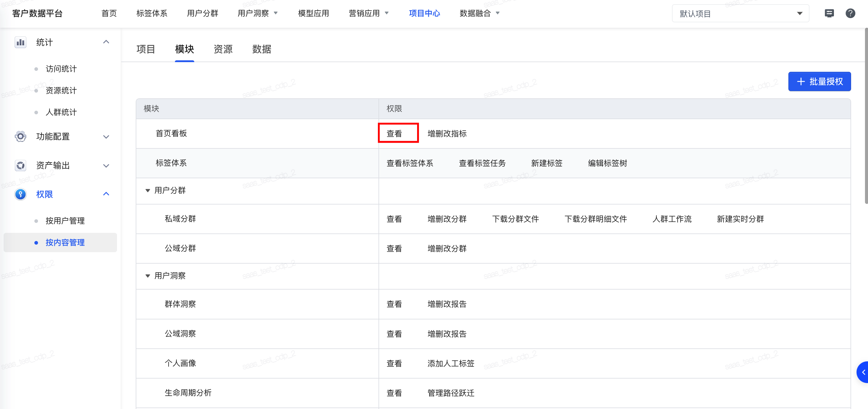Click 查看 permission for 公域分群
868x409 pixels.
pyautogui.click(x=394, y=249)
